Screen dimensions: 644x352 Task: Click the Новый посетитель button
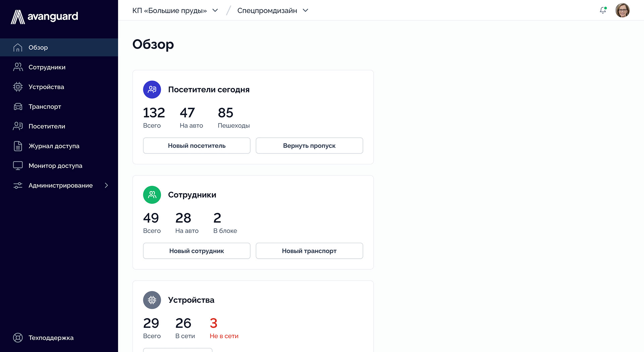(x=197, y=145)
